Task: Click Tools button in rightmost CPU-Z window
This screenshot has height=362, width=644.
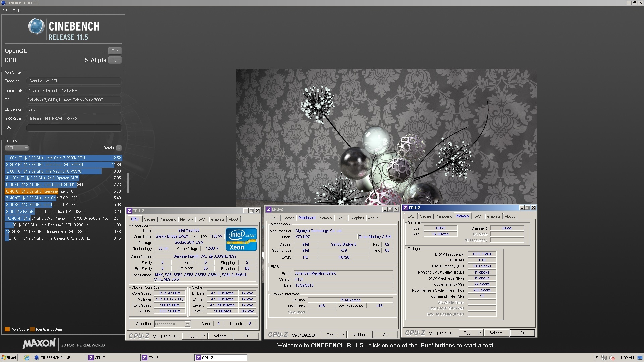Action: click(468, 333)
